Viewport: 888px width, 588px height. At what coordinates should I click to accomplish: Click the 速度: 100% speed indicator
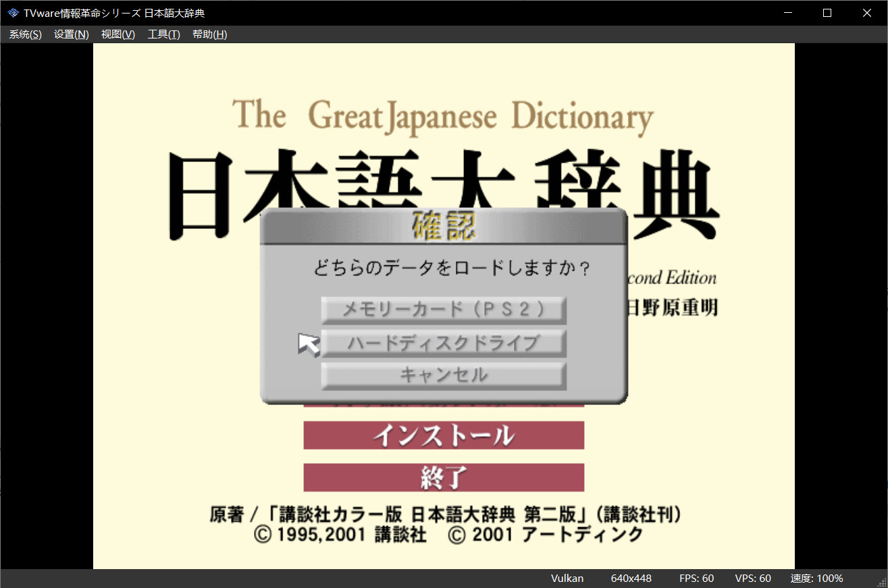(816, 579)
